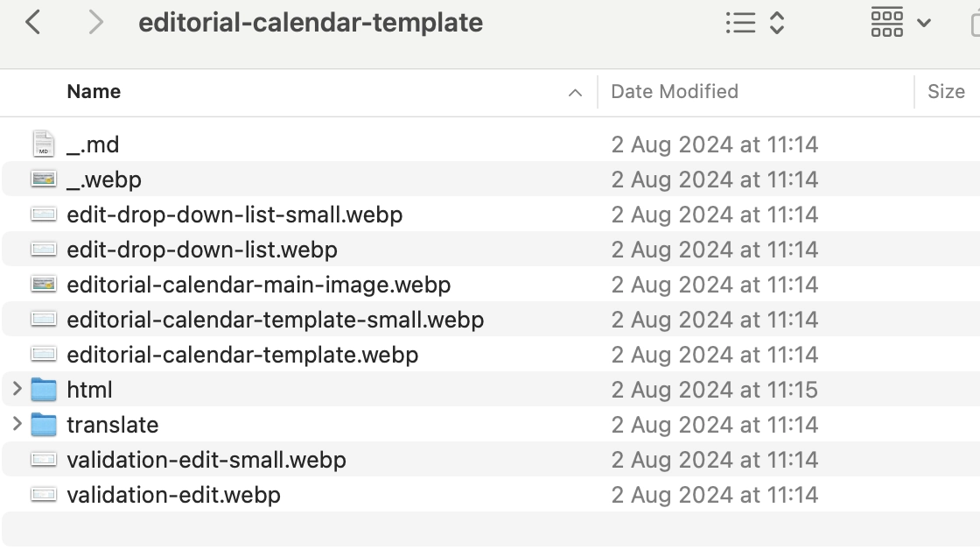Expand the translate folder
980x550 pixels.
pyautogui.click(x=17, y=424)
